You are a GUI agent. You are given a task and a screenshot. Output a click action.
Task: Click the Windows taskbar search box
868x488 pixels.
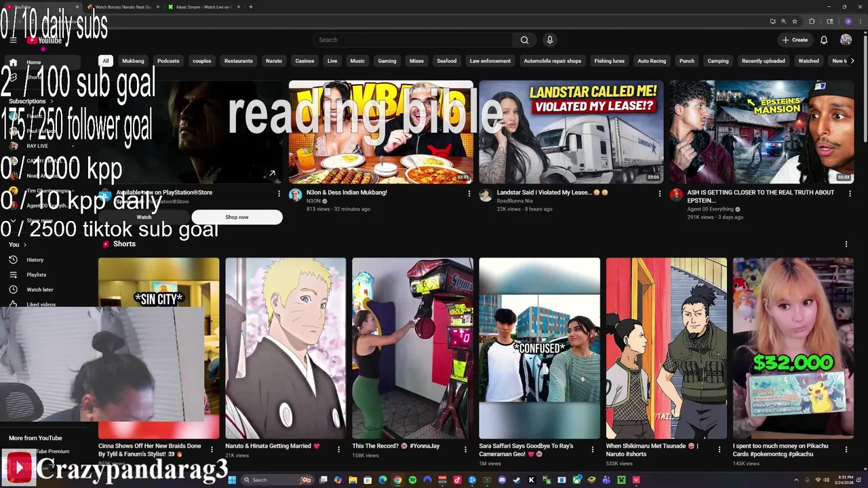point(278,480)
